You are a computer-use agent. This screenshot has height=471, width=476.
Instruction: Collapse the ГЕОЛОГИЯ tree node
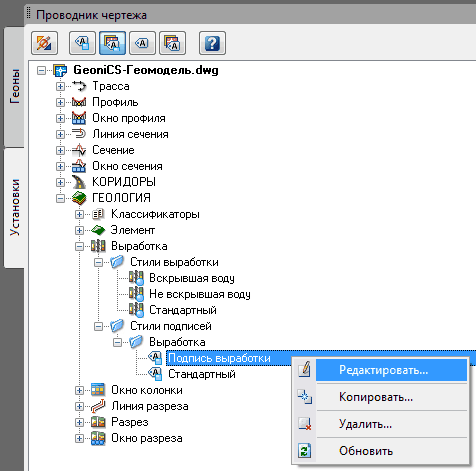click(x=60, y=198)
